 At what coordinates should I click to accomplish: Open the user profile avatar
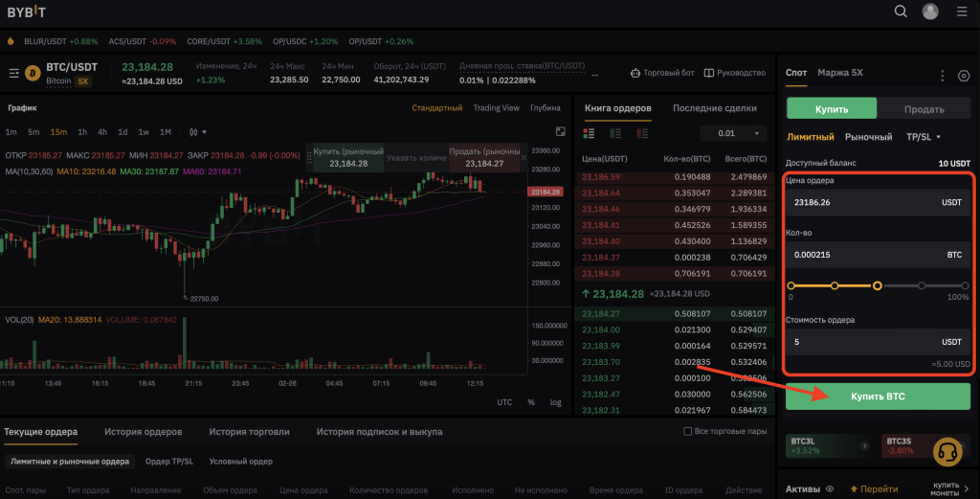coord(930,11)
